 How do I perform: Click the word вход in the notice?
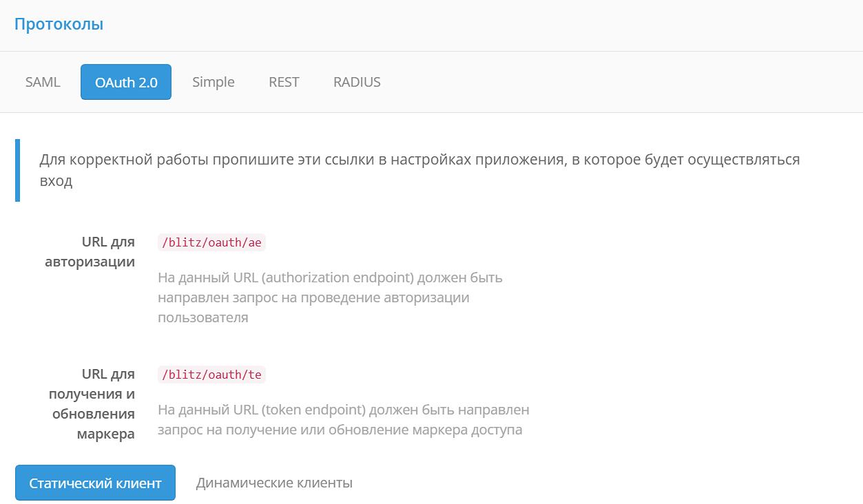click(x=56, y=182)
